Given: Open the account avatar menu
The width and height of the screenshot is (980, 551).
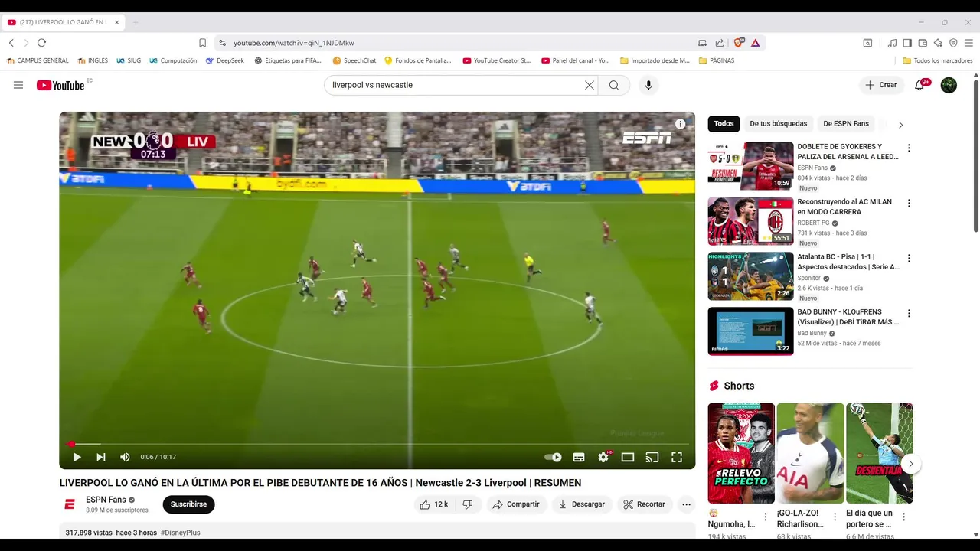Looking at the screenshot, I should point(949,85).
